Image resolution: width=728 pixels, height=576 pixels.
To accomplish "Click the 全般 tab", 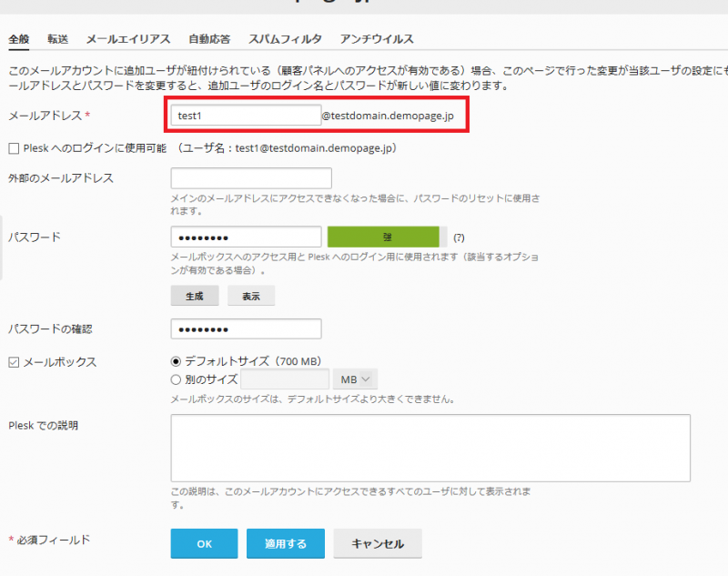I will 18,40.
